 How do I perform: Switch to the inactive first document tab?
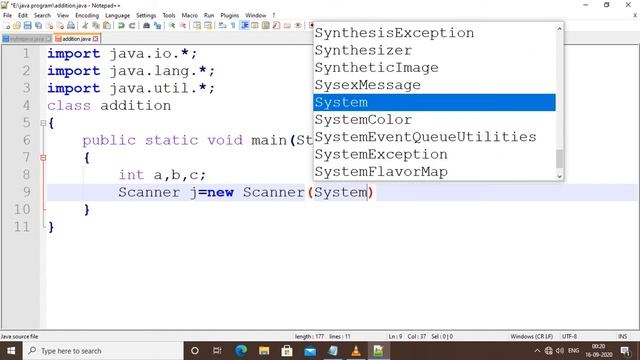(x=27, y=39)
